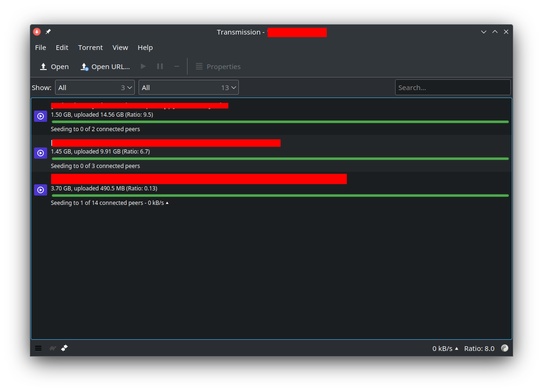The width and height of the screenshot is (543, 392).
Task: Open the Torrent menu
Action: click(x=90, y=47)
